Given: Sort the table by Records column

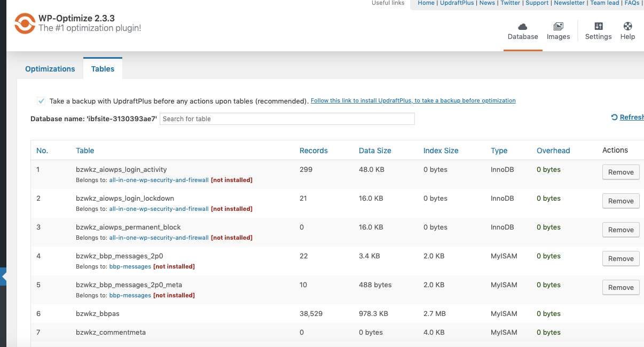Looking at the screenshot, I should pyautogui.click(x=313, y=151).
